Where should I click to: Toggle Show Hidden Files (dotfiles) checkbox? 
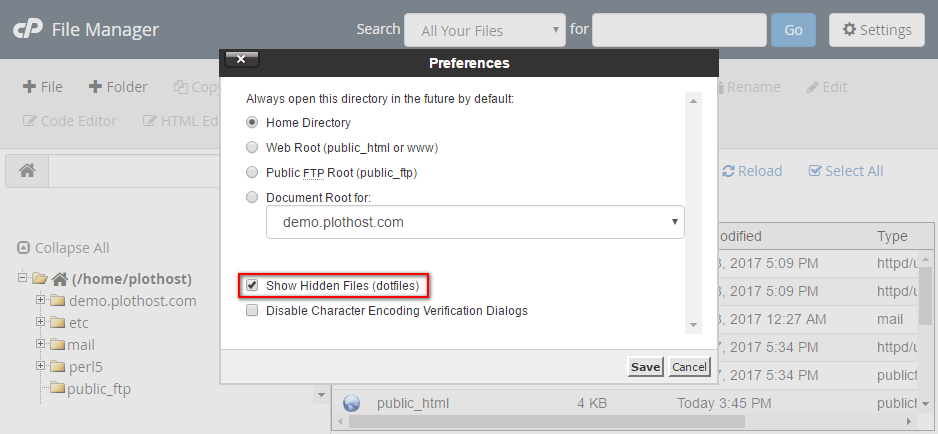pyautogui.click(x=252, y=285)
